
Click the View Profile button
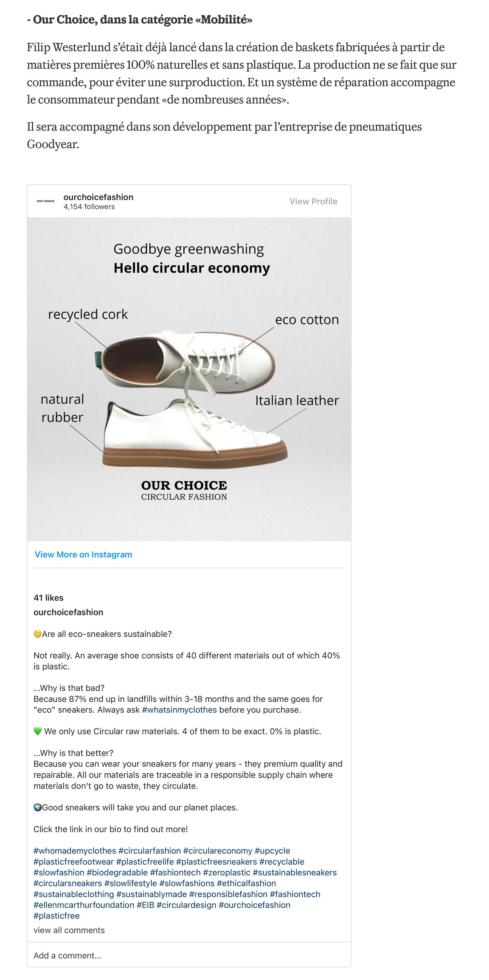[x=313, y=201]
